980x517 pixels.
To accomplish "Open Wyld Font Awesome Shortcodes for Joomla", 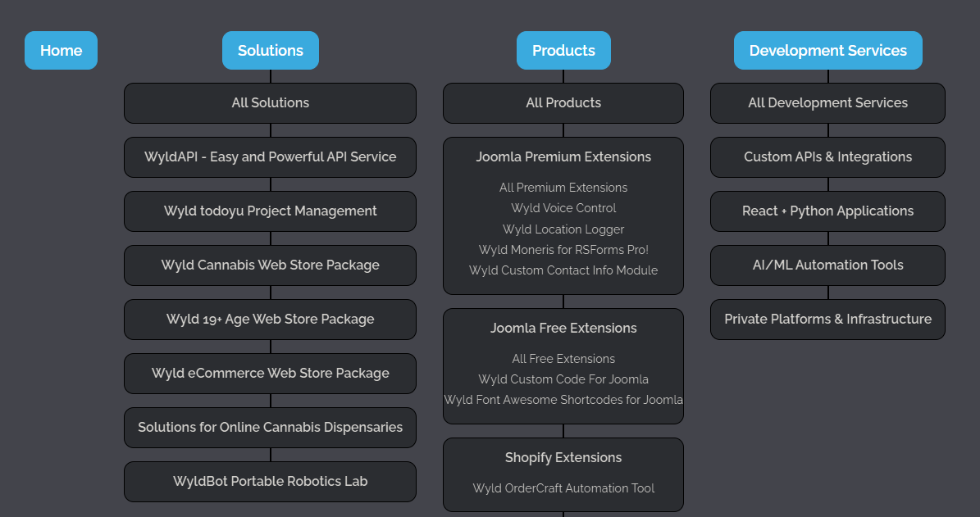I will 563,399.
